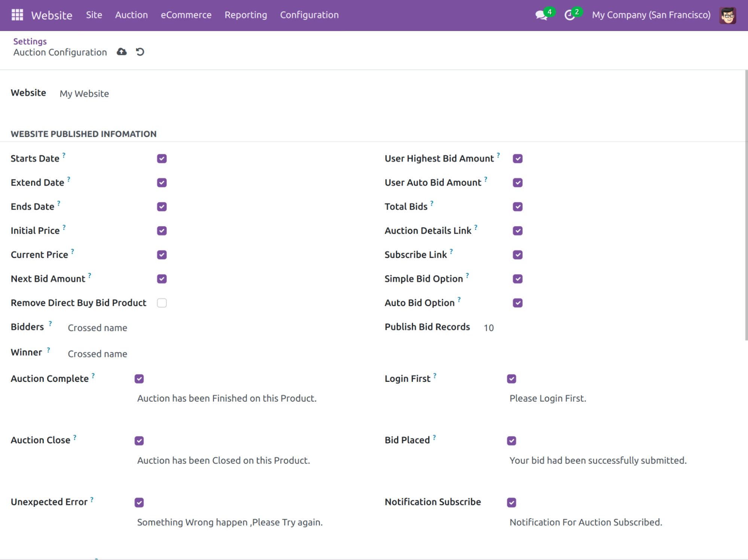
Task: Toggle the Auction Complete checkbox
Action: [x=139, y=379]
